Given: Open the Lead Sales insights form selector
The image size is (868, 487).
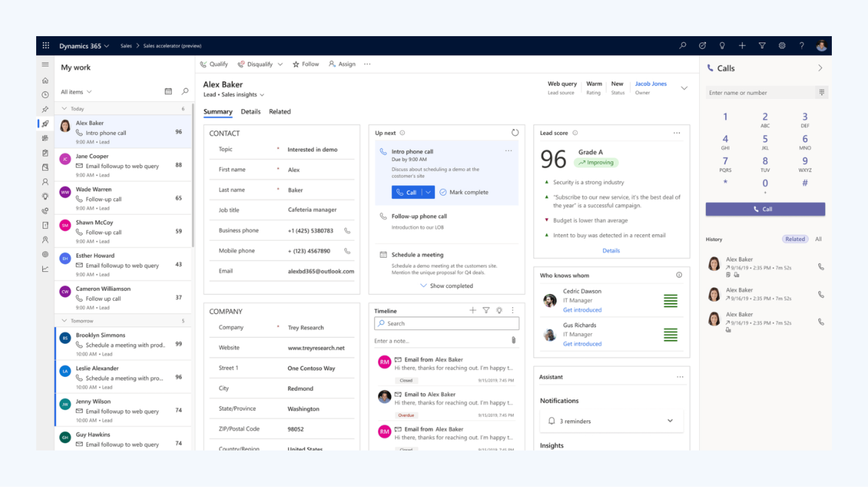Looking at the screenshot, I should (234, 94).
